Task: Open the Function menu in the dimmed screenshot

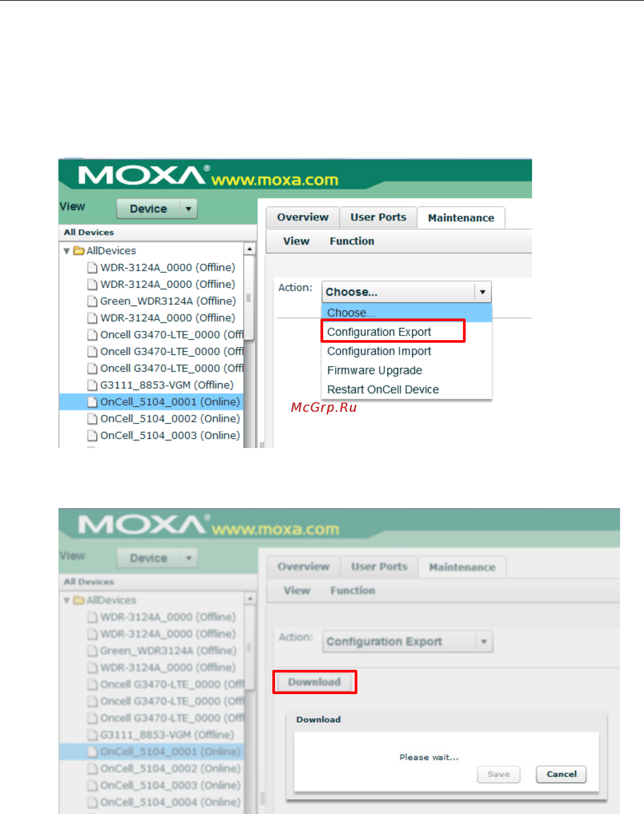Action: point(352,590)
